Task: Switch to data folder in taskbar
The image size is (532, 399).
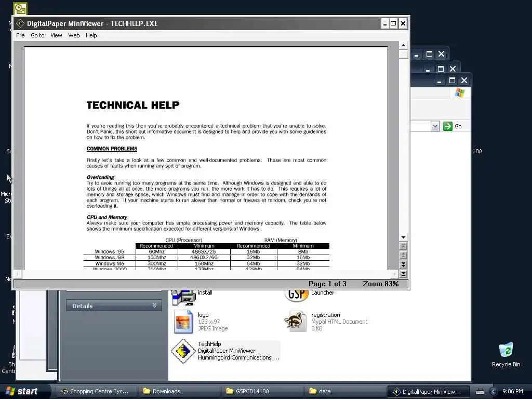Action: (345, 391)
